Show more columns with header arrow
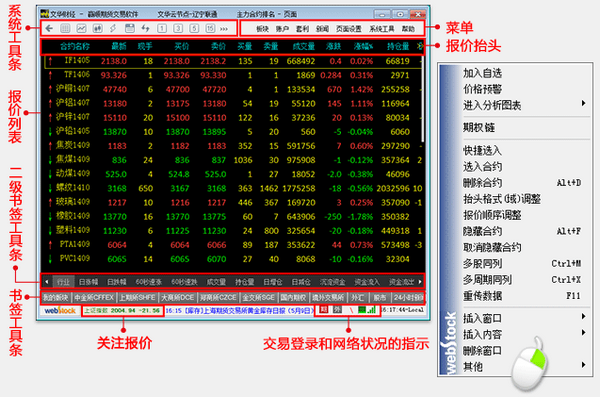This screenshot has width=600, height=397. (x=420, y=47)
